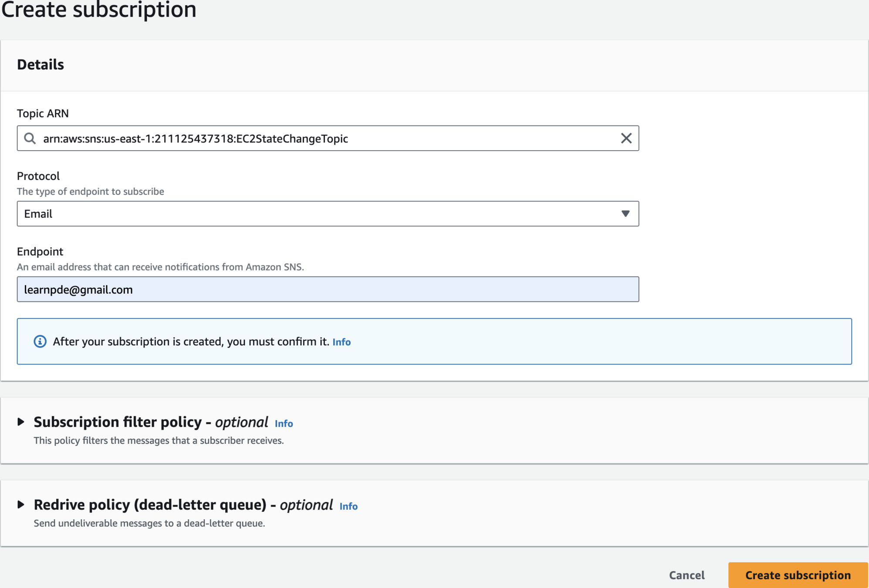Screen dimensions: 869x588
Task: Click the Cancel button
Action: [x=686, y=575]
